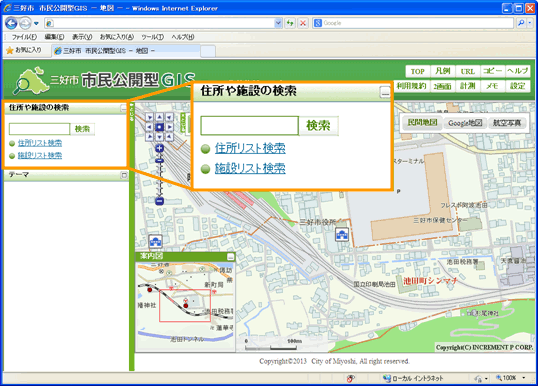Open the ヘルプ(H) menu
The image size is (540, 388).
[183, 37]
